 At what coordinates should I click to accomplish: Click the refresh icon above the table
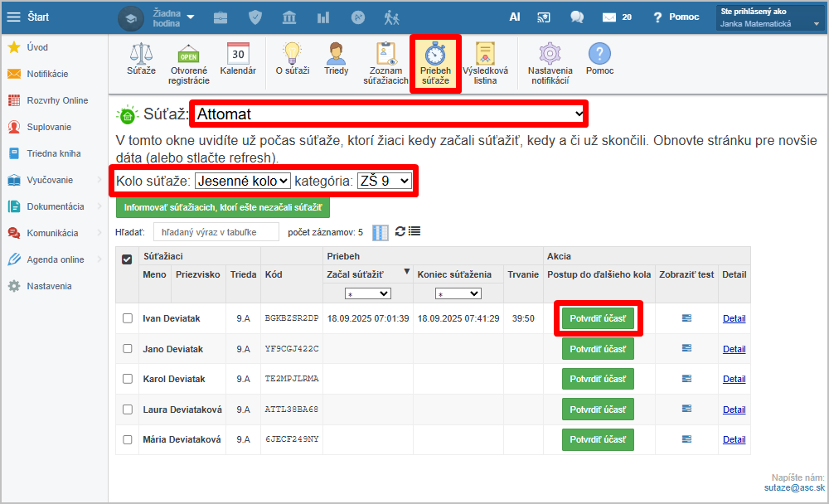400,231
